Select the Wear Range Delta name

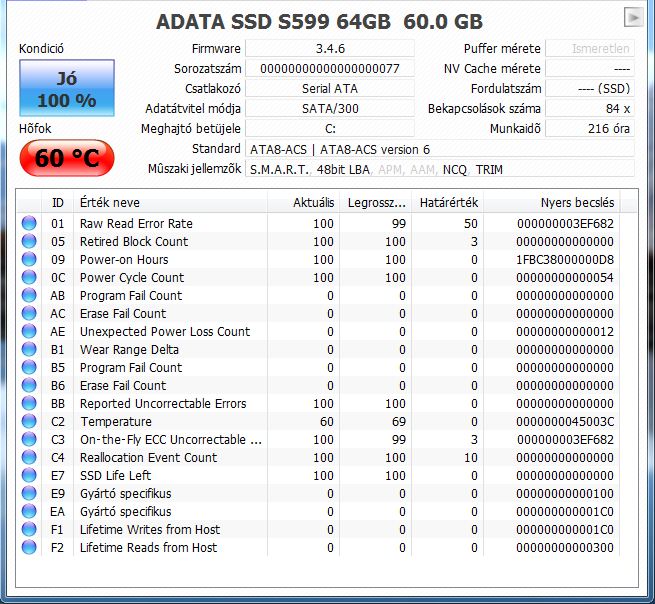tap(129, 349)
